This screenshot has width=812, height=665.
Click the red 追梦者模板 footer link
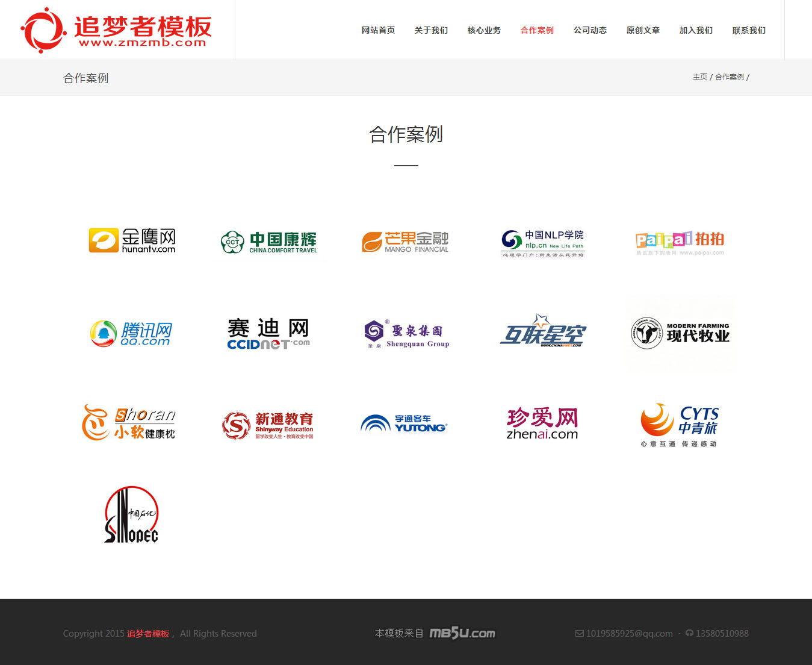tap(148, 634)
